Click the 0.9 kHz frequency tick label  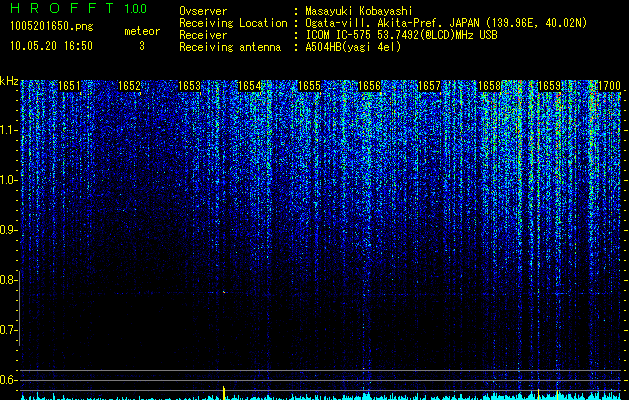click(x=7, y=230)
